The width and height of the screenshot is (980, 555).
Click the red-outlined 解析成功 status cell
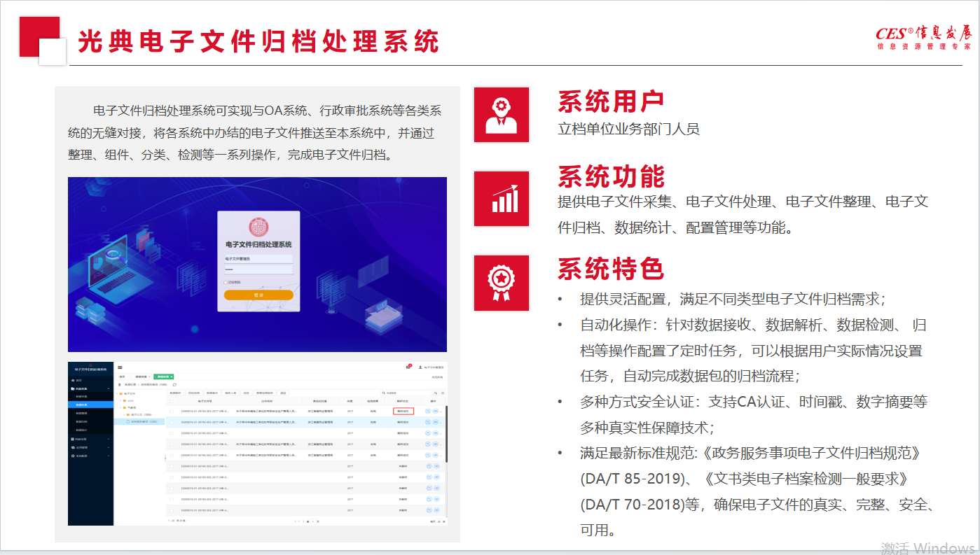403,412
